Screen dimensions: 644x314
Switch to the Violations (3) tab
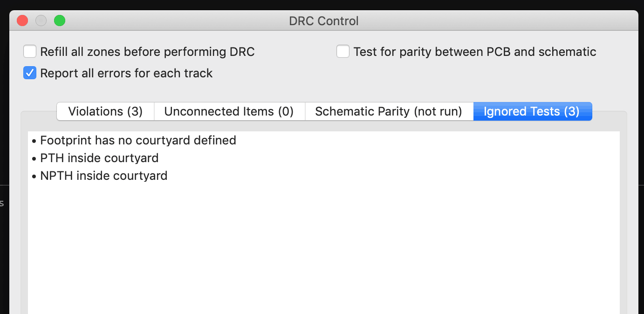pos(105,111)
